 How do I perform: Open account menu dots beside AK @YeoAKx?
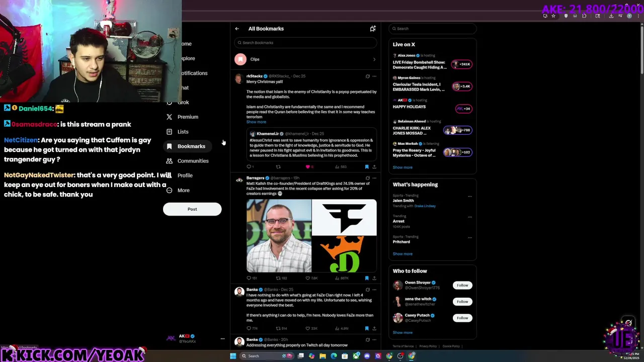(x=222, y=339)
